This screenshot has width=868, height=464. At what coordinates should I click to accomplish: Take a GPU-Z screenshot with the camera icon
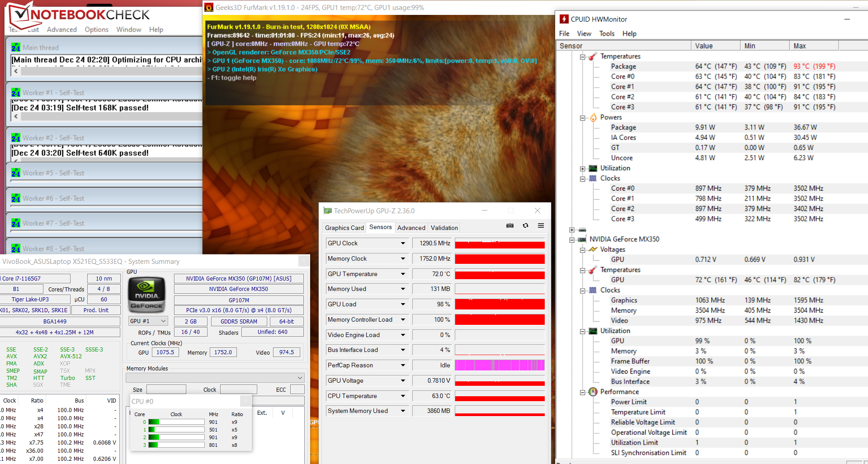point(510,225)
